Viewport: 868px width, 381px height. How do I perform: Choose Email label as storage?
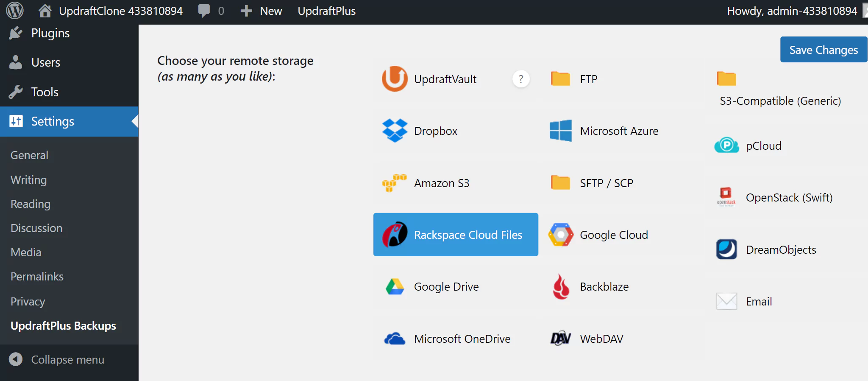pos(759,302)
